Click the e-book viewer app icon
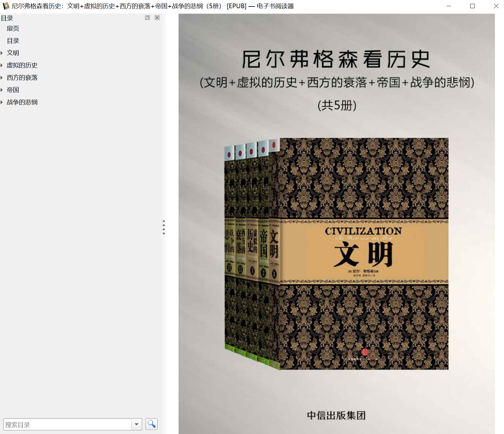Image resolution: width=504 pixels, height=434 pixels. pos(6,6)
